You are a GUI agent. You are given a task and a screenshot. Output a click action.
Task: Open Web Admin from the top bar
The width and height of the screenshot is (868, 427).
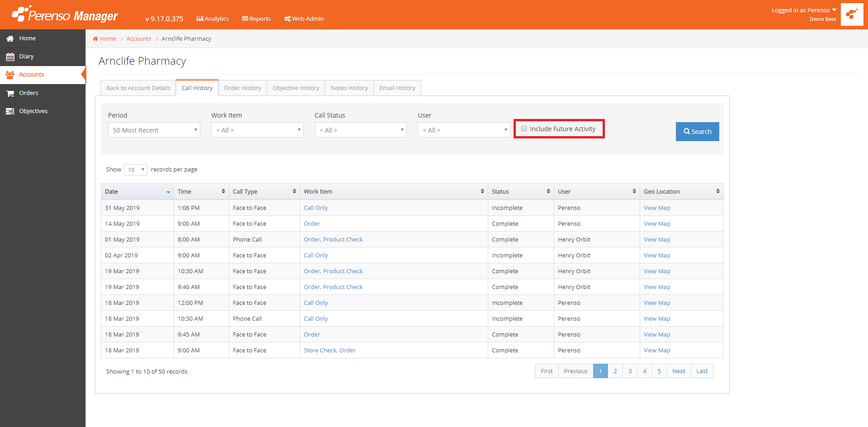304,19
